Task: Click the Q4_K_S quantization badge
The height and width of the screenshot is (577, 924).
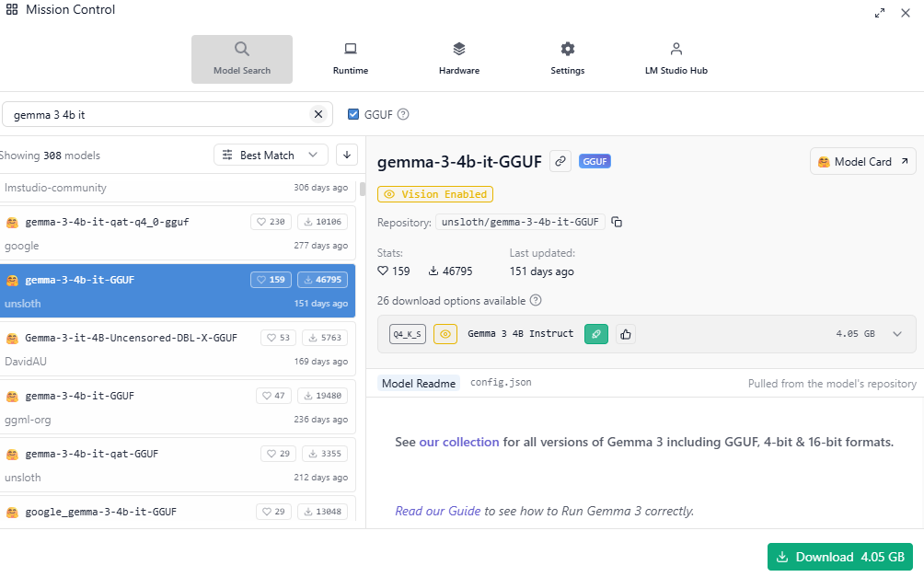Action: pyautogui.click(x=407, y=333)
